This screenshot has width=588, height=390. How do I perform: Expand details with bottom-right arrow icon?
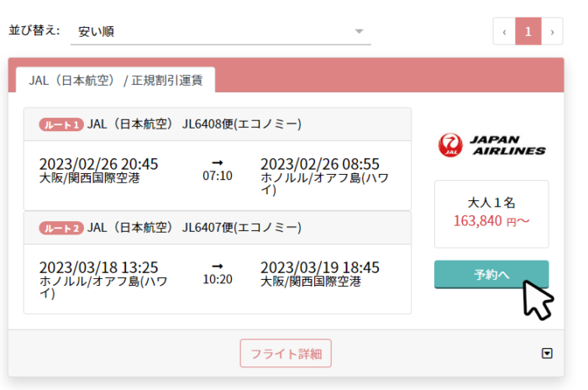(547, 354)
